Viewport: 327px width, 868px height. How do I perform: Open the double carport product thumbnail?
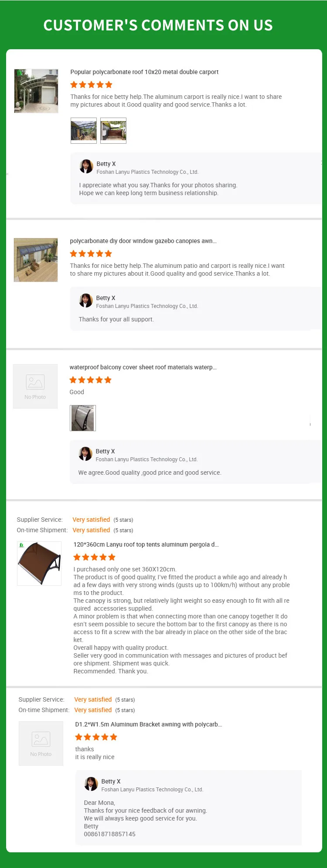(x=36, y=91)
